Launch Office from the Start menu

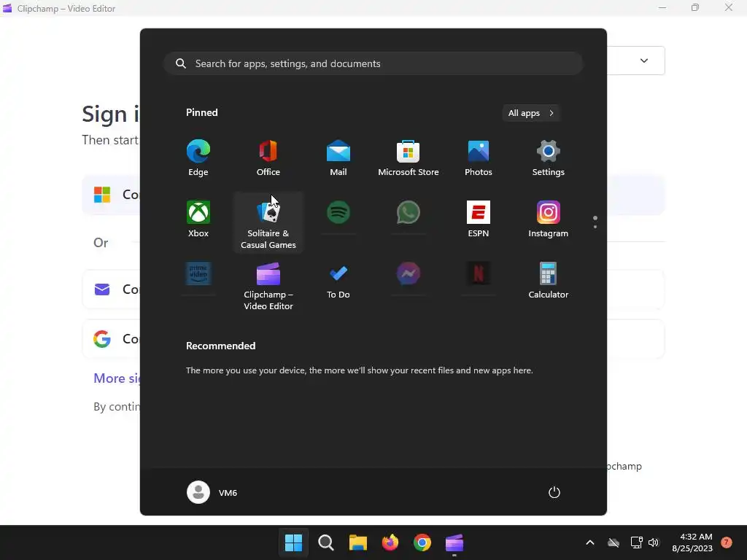click(268, 157)
